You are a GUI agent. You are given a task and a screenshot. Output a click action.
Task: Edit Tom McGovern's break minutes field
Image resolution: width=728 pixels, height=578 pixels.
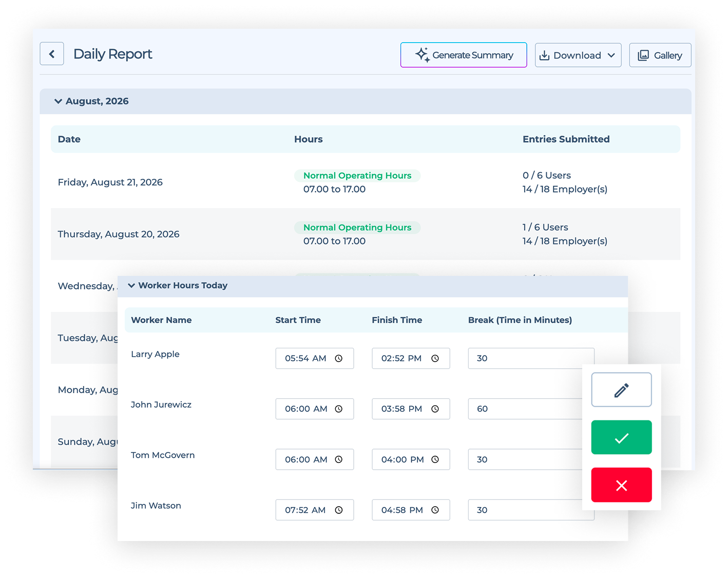click(x=526, y=459)
